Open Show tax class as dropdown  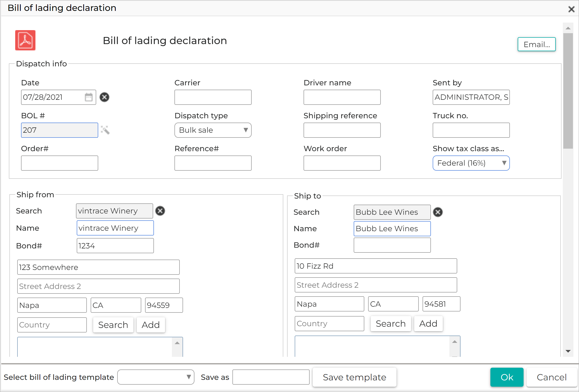(471, 163)
